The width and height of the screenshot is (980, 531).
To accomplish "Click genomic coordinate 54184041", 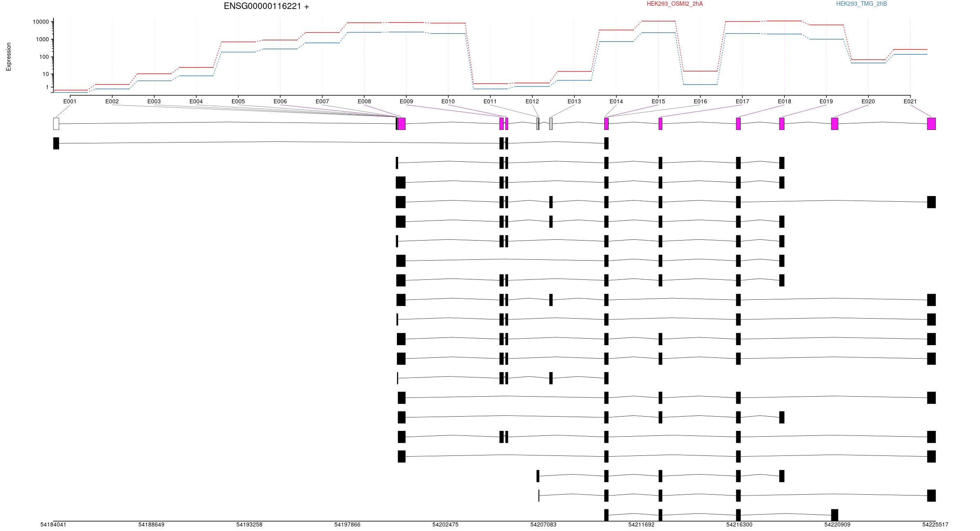I will tap(53, 524).
